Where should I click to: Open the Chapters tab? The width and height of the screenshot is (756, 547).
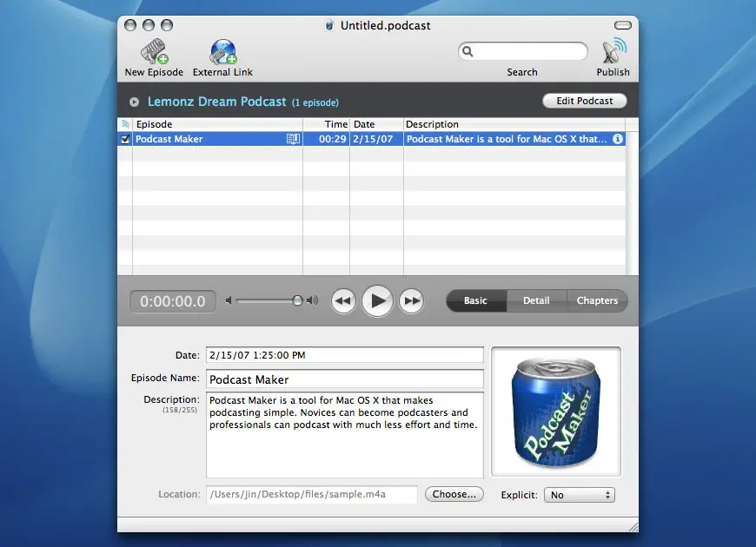click(x=597, y=300)
